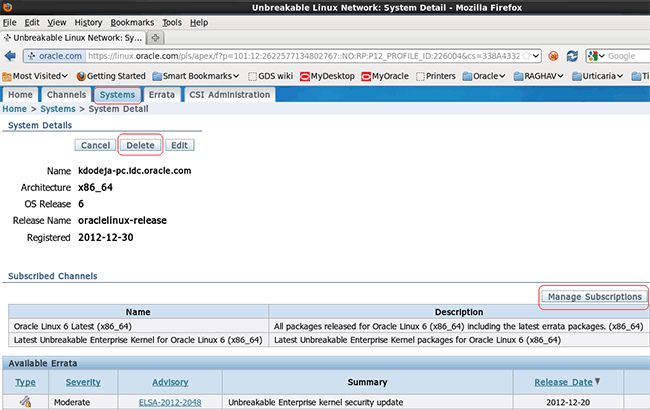Click the page reload icon
650x410 pixels.
(x=572, y=56)
